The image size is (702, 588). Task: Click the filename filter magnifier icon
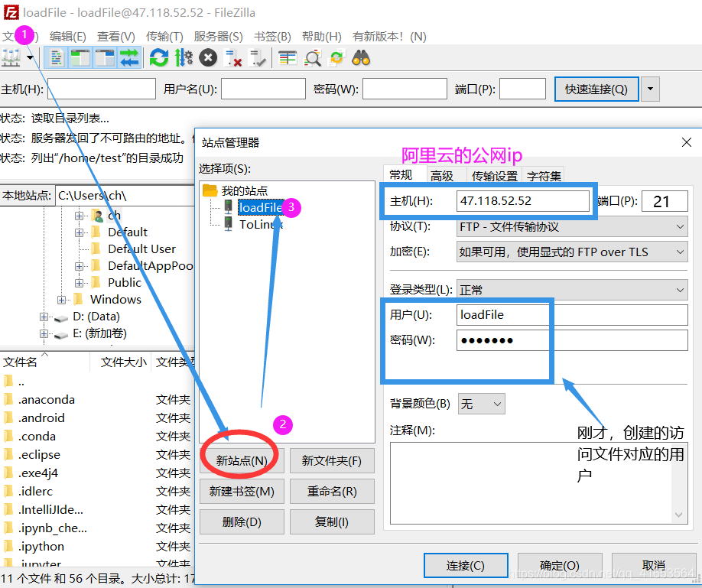(313, 58)
